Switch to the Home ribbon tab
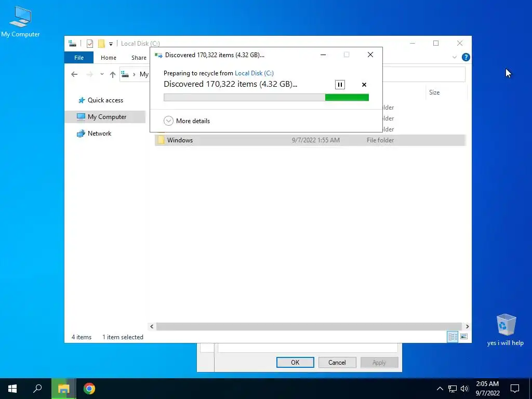532x399 pixels. coord(108,58)
